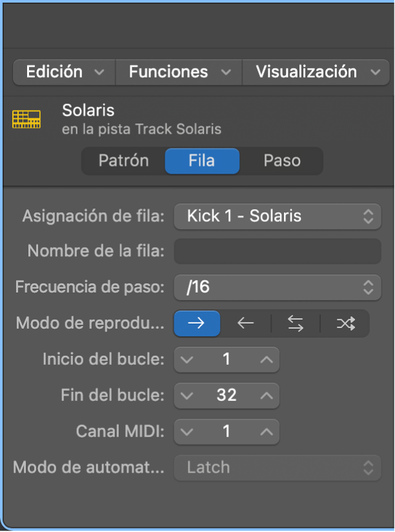The height and width of the screenshot is (532, 395).
Task: Open the Edición menu
Action: point(64,72)
